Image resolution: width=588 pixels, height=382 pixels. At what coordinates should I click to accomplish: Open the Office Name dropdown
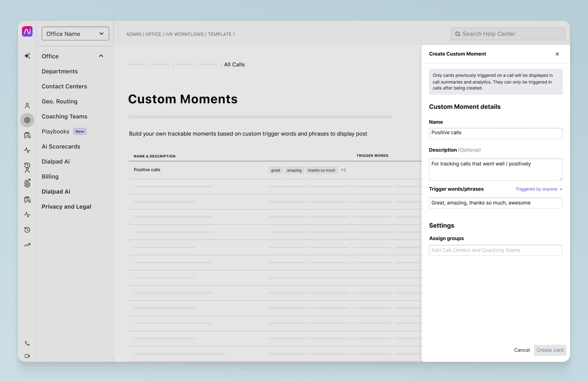tap(75, 34)
